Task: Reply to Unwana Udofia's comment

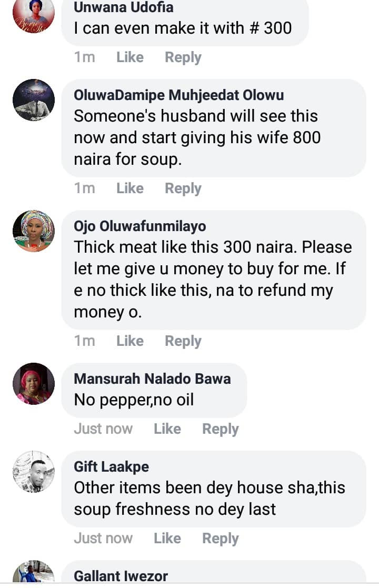Action: 183,57
